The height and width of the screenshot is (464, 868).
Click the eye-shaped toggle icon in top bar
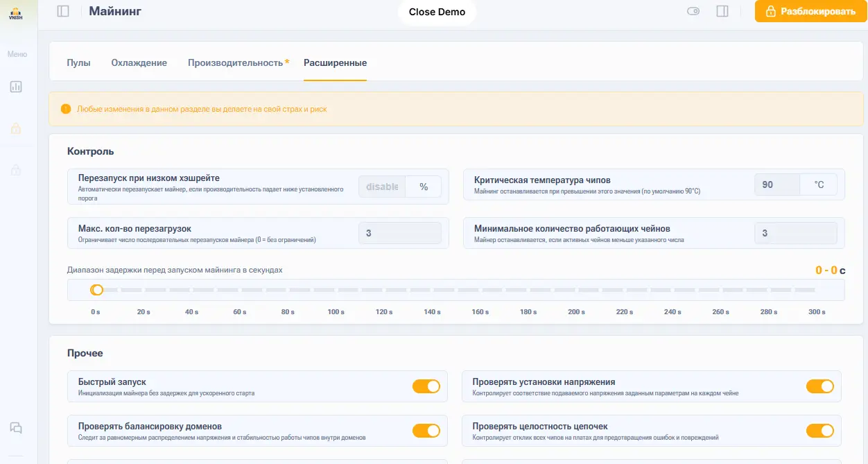tap(693, 11)
